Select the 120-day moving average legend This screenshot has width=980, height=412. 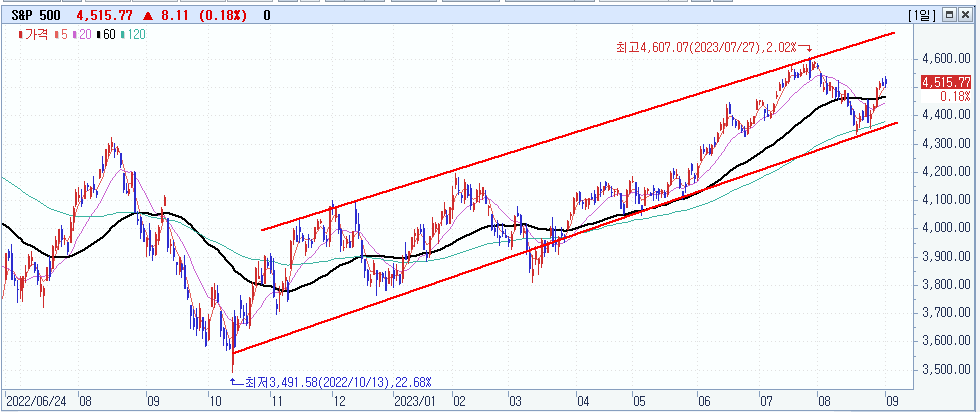[133, 35]
